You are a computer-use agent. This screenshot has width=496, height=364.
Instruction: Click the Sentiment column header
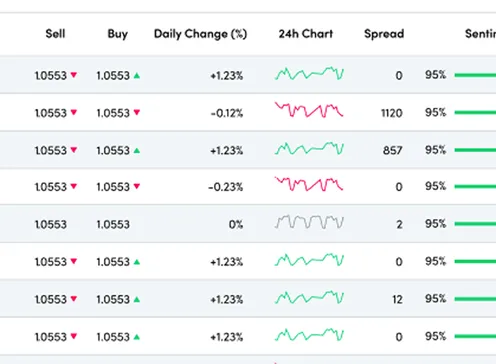pos(480,34)
